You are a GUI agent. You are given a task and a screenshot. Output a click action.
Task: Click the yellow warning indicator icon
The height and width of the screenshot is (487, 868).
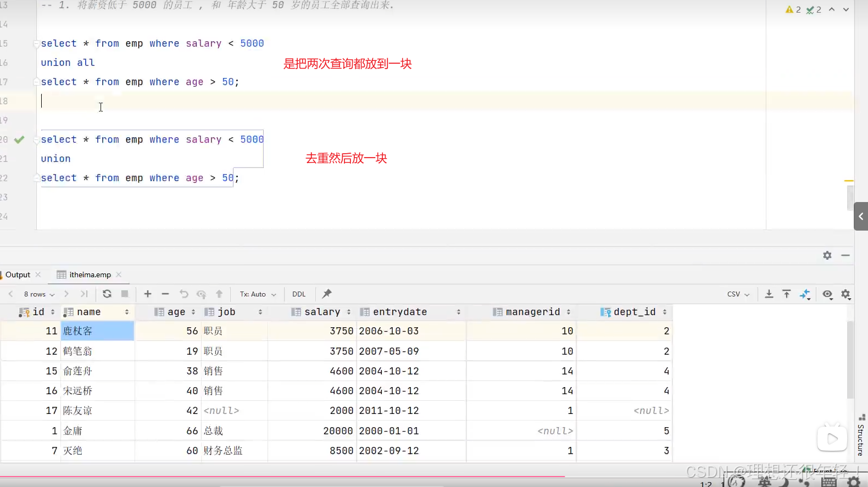click(789, 9)
